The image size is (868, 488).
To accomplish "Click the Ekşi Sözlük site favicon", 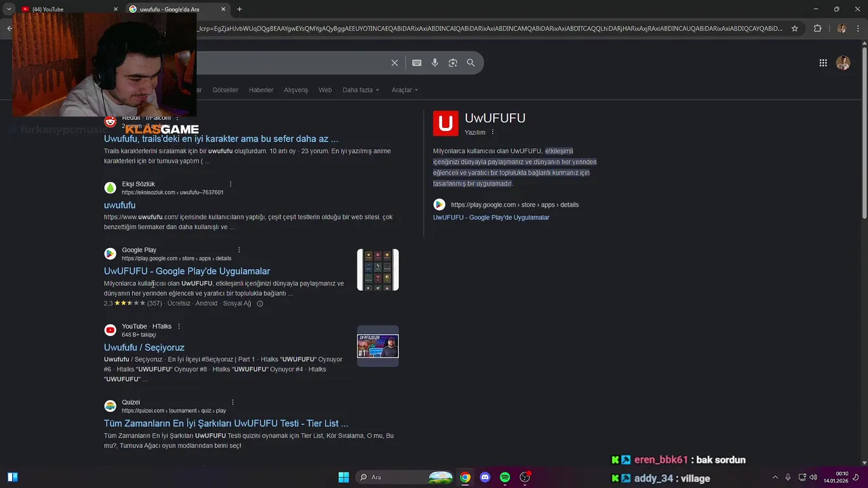I will [x=110, y=188].
